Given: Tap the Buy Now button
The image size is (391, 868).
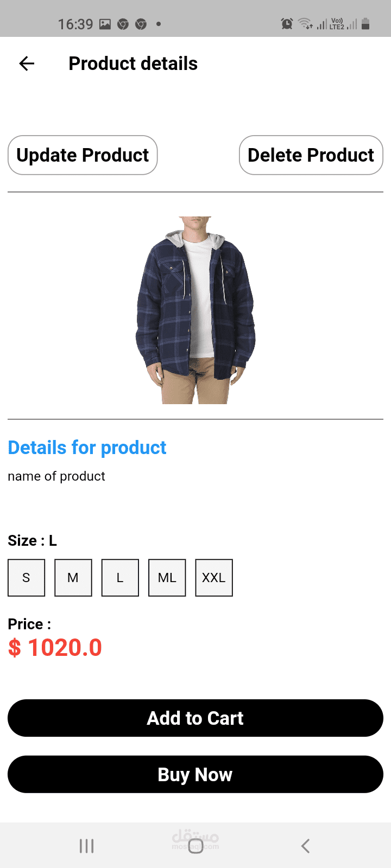Looking at the screenshot, I should click(195, 775).
